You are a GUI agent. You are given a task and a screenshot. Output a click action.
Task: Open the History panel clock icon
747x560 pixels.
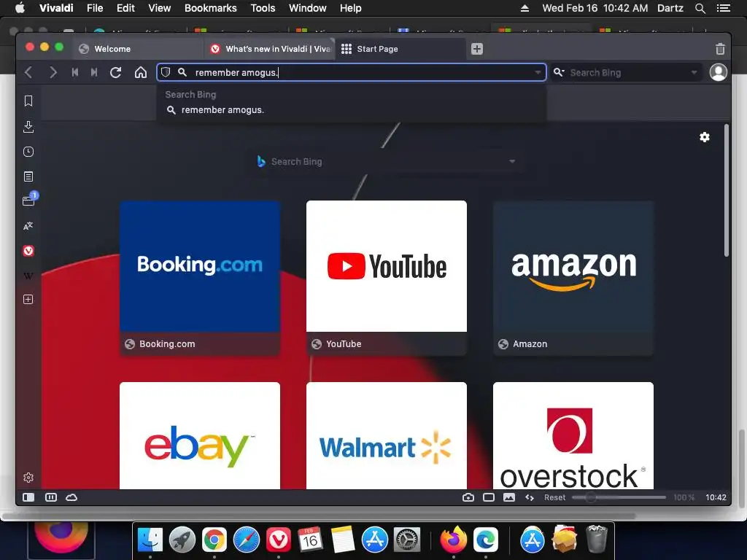pos(28,152)
